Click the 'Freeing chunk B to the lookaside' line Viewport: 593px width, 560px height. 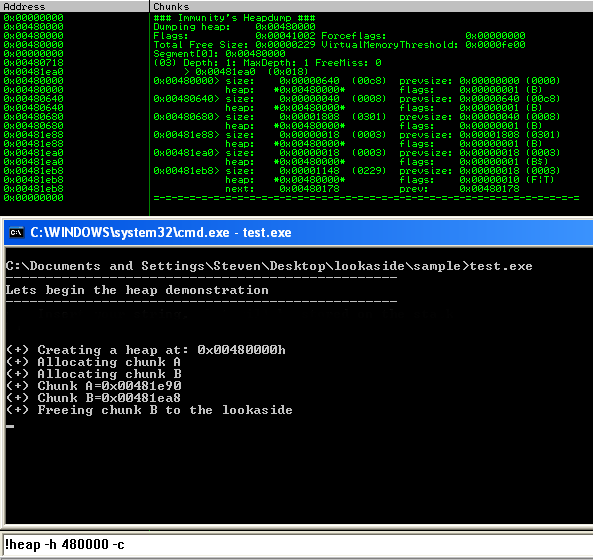[149, 410]
